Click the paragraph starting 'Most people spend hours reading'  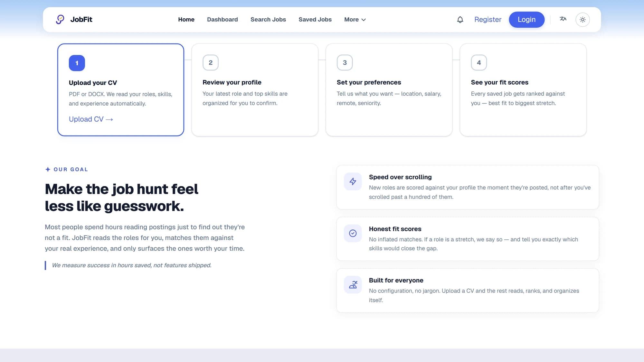pos(145,238)
